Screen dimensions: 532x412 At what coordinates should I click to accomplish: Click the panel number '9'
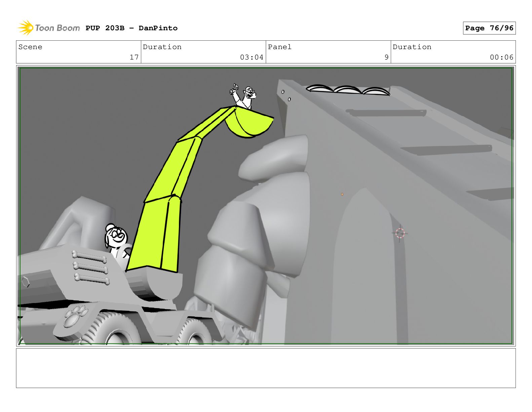(386, 57)
